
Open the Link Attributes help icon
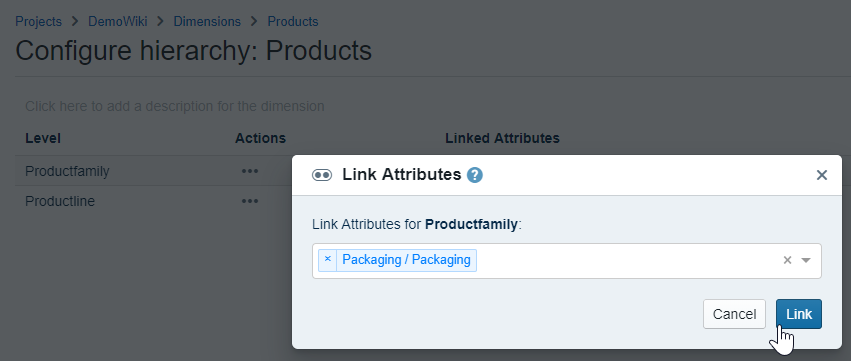pos(475,175)
